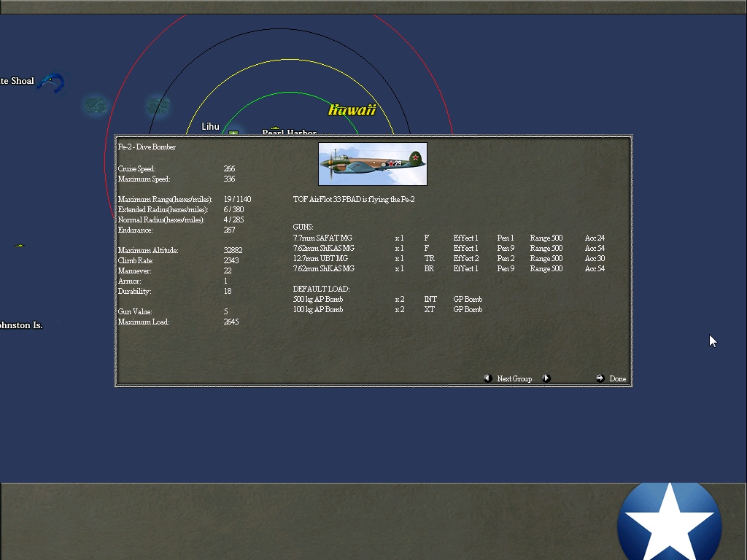The image size is (747, 560).
Task: Click the US star roundel emblem
Action: [x=670, y=521]
